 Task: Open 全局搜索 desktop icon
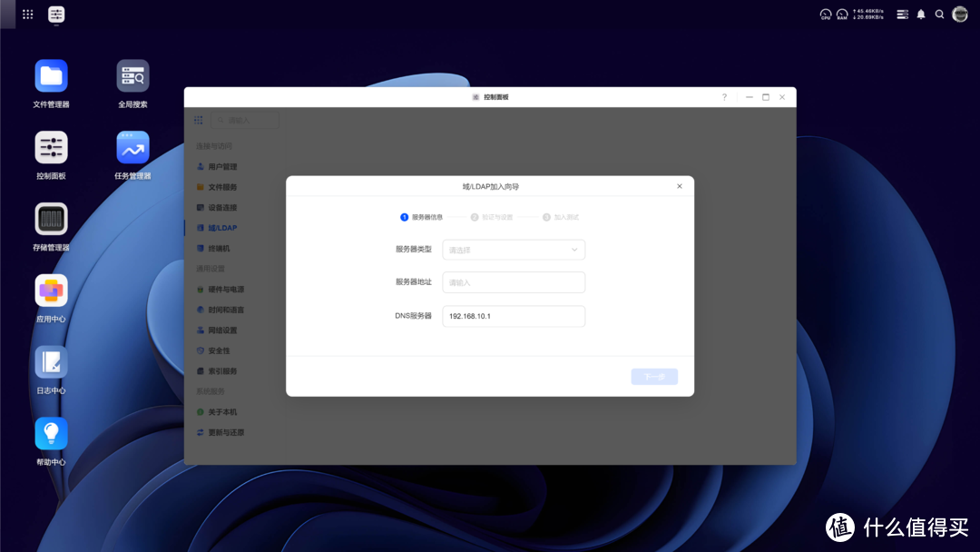(132, 75)
